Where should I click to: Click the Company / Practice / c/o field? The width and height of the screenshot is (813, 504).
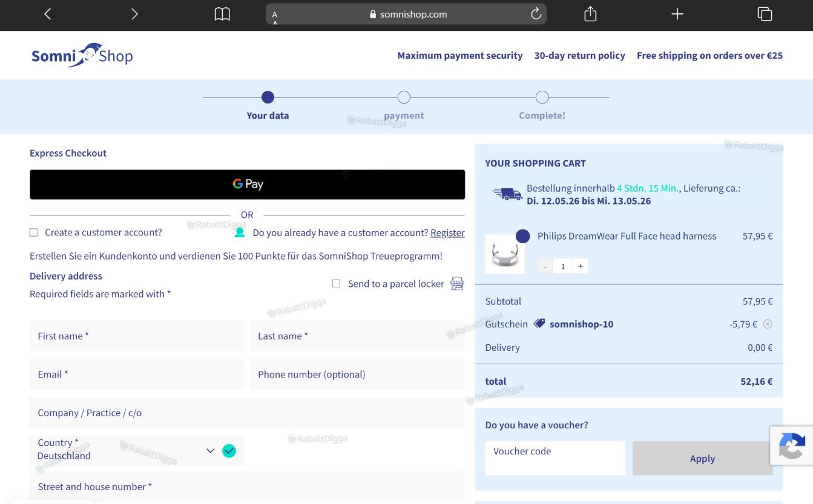(x=247, y=413)
